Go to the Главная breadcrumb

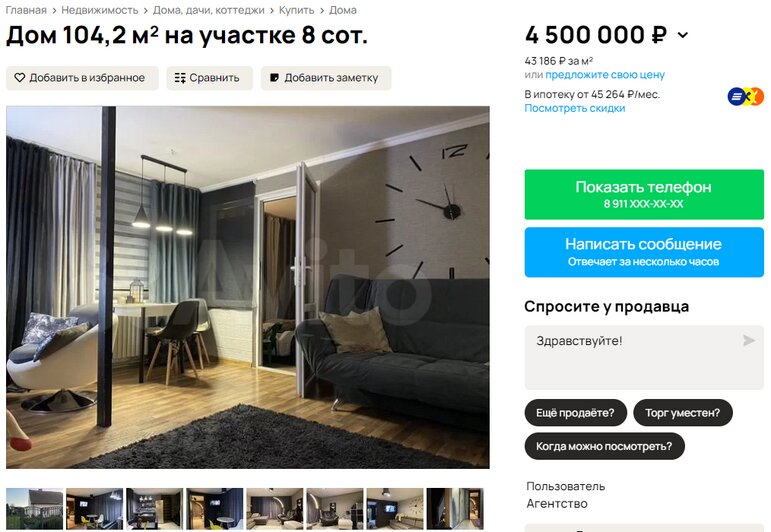(x=26, y=10)
